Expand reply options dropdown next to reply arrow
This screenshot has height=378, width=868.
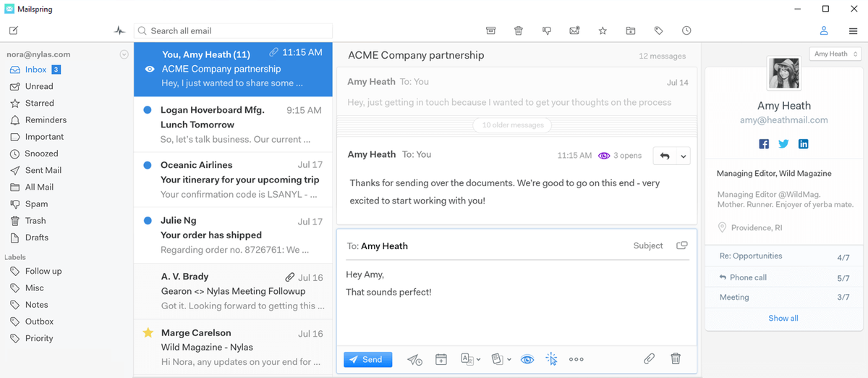click(684, 156)
